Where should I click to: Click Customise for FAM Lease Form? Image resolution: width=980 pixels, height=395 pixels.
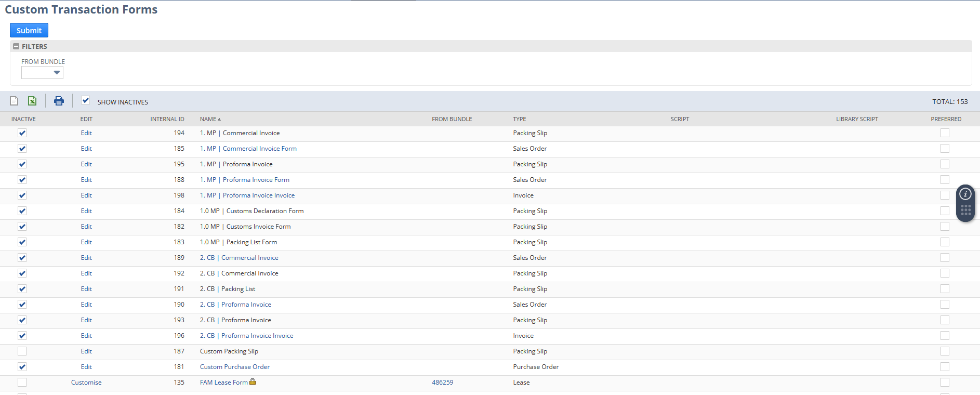pos(86,383)
